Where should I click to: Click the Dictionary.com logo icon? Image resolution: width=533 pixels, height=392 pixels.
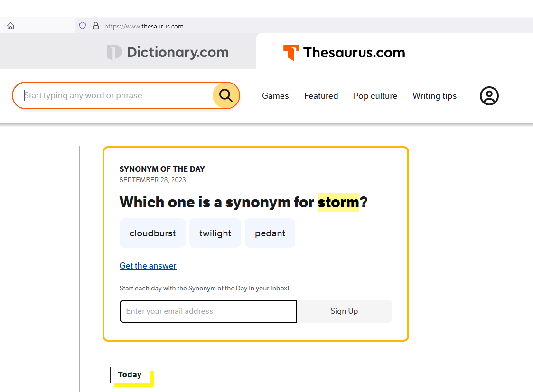[x=114, y=52]
